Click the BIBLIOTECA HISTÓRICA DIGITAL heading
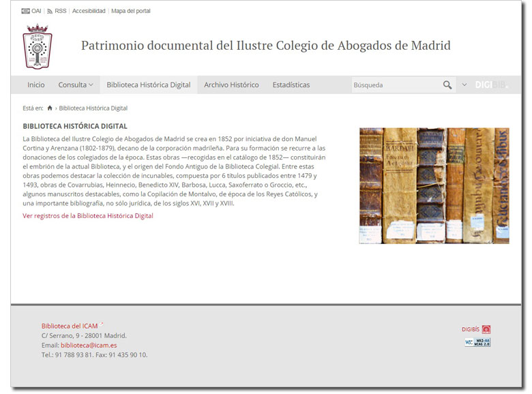The height and width of the screenshot is (394, 532). pyautogui.click(x=75, y=126)
